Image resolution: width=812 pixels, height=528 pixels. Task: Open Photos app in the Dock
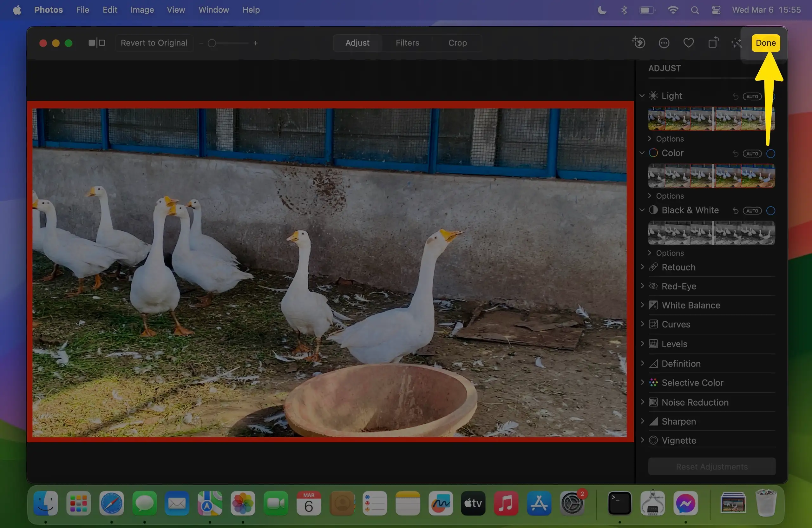[243, 503]
